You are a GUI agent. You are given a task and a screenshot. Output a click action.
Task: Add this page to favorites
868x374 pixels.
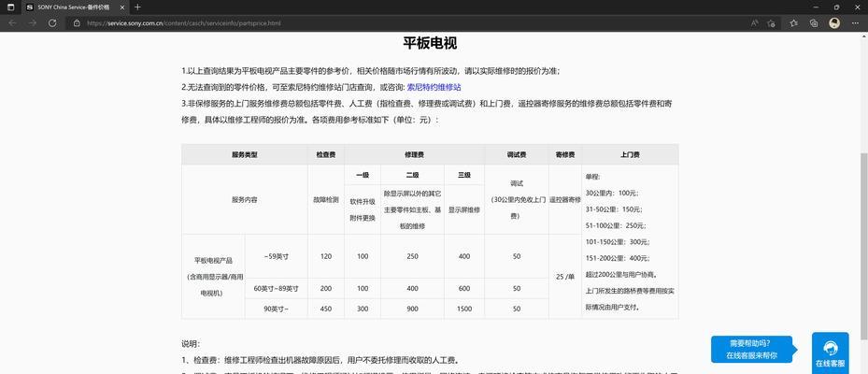(x=771, y=23)
